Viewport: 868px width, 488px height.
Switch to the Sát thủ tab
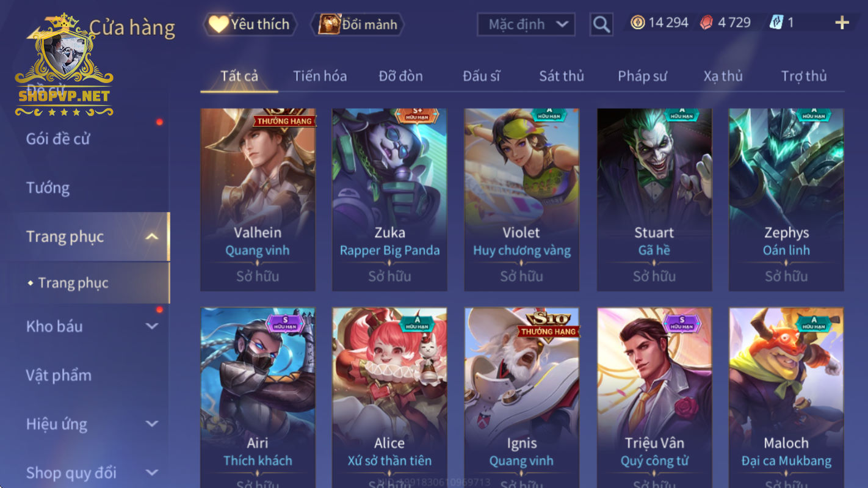click(562, 76)
